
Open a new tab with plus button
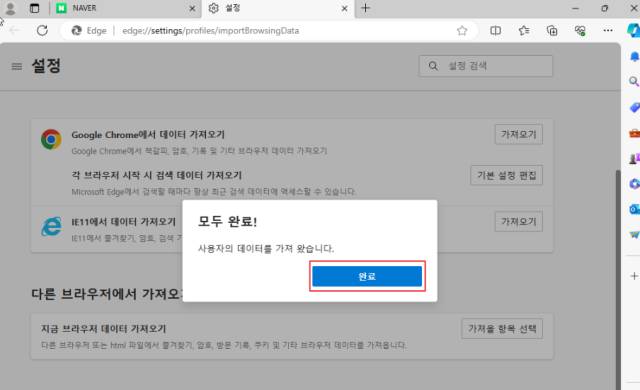pos(366,8)
